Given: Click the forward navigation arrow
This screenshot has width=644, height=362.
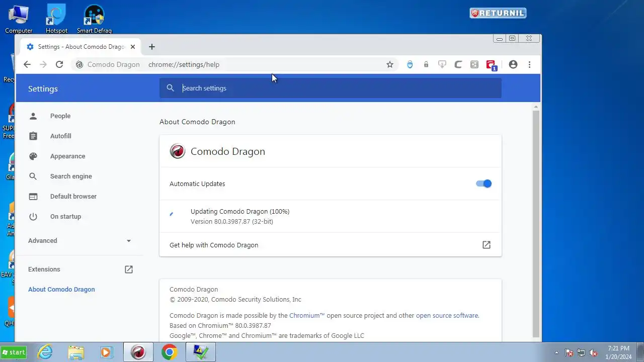Looking at the screenshot, I should tap(43, 64).
